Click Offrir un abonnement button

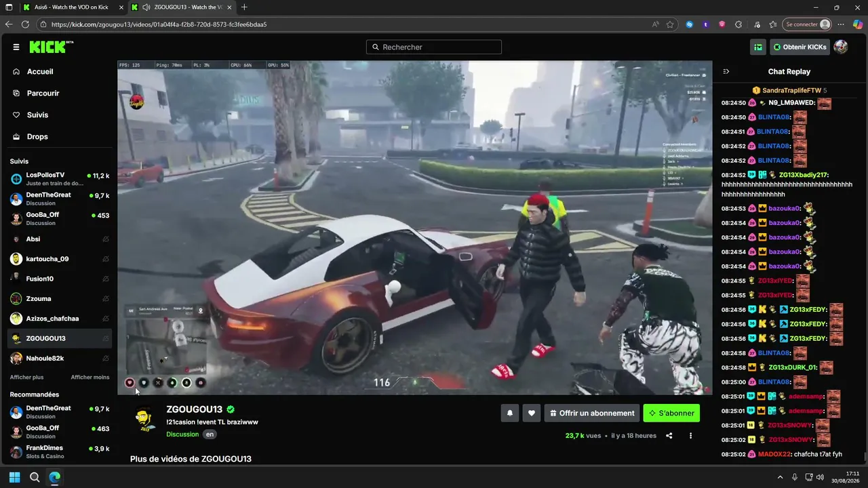click(592, 413)
